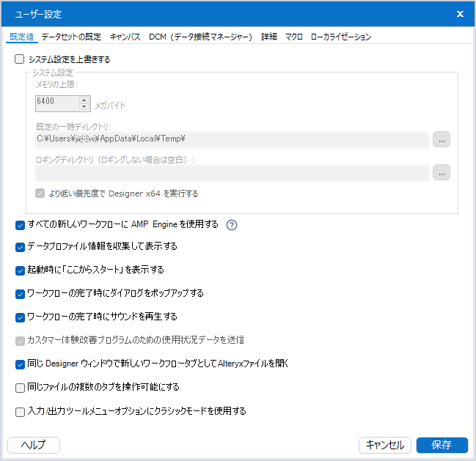Open DCM（データ接続マネージャー） tab
The image size is (476, 461).
pyautogui.click(x=200, y=37)
